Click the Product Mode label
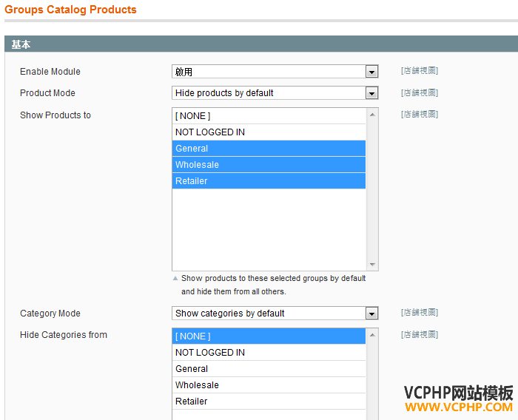The height and width of the screenshot is (420, 518). coord(47,92)
